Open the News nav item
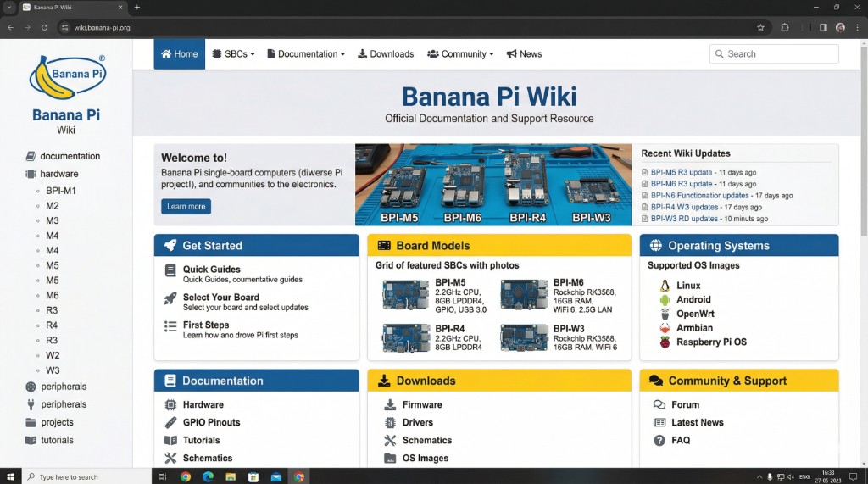This screenshot has width=868, height=484. 524,53
